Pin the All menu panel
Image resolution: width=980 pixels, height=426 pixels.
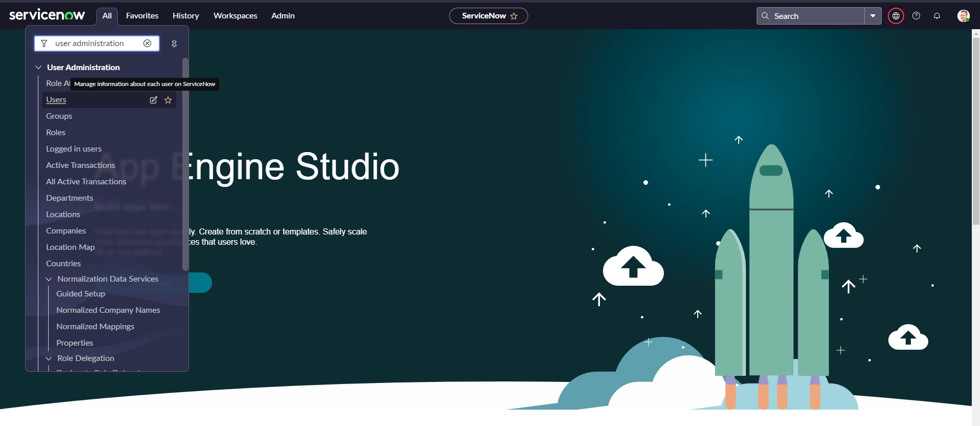point(174,44)
